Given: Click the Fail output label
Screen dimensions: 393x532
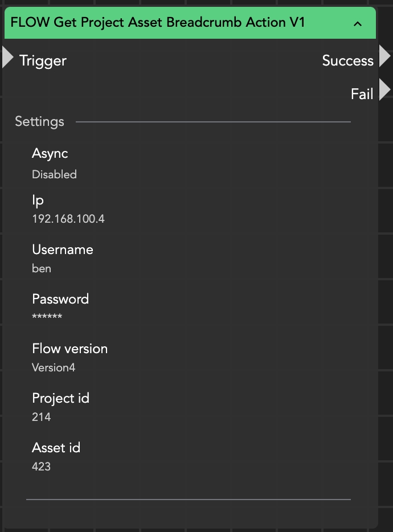Looking at the screenshot, I should click(x=362, y=94).
